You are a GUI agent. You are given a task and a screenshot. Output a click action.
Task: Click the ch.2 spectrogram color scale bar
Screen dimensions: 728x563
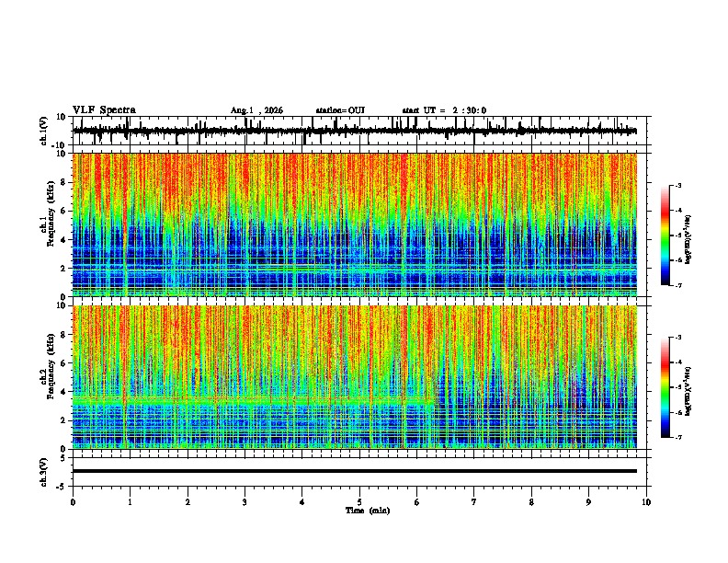[x=665, y=387]
